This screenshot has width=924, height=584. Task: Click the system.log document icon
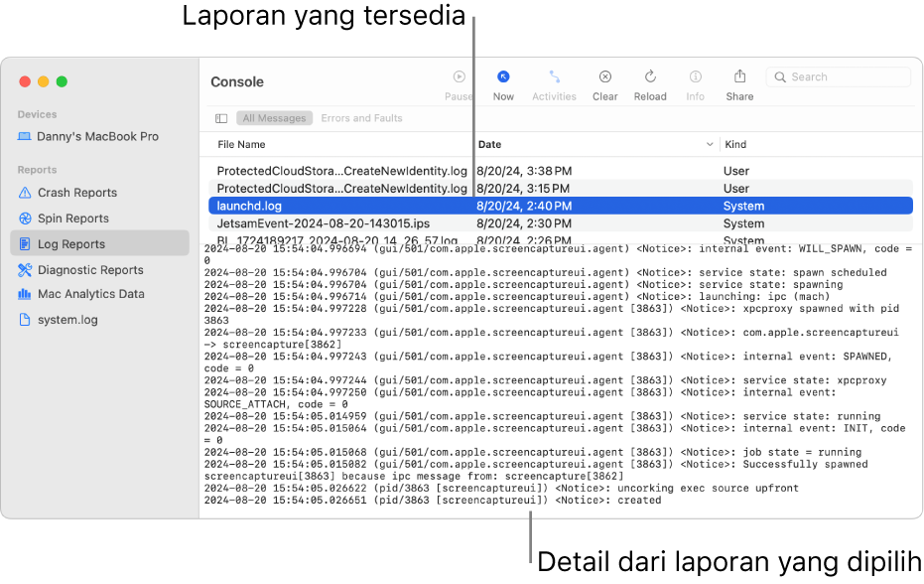pyautogui.click(x=25, y=320)
